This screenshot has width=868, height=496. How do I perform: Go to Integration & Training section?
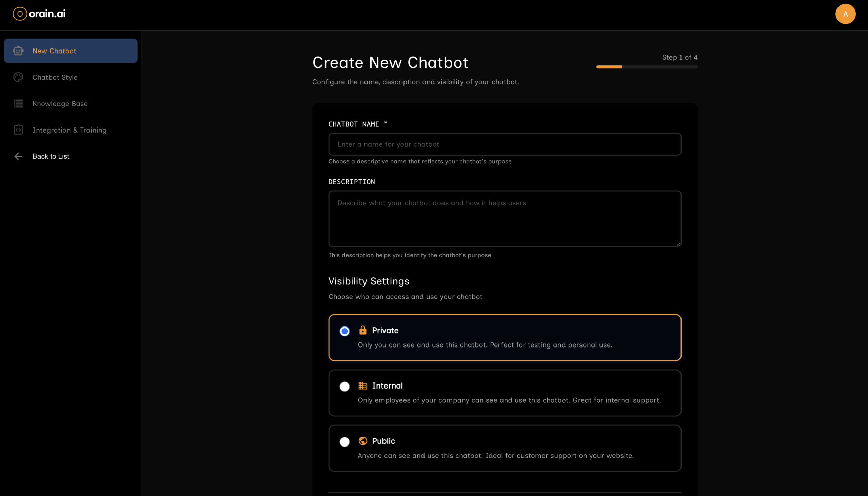[x=70, y=130]
